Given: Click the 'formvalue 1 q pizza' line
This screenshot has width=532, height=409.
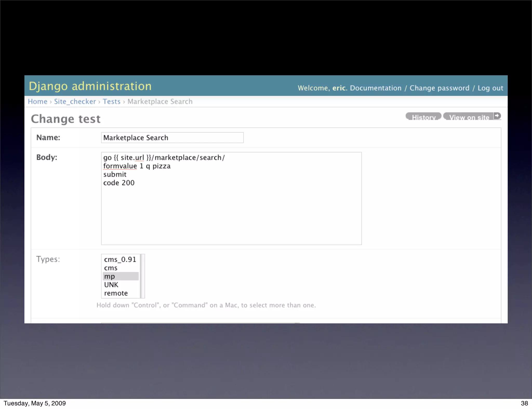Looking at the screenshot, I should click(137, 166).
